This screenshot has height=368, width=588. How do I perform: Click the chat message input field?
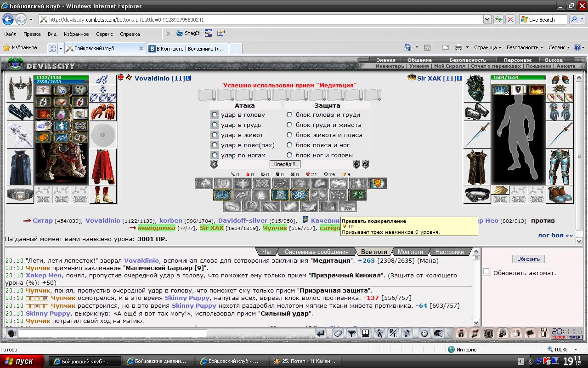[x=113, y=333]
